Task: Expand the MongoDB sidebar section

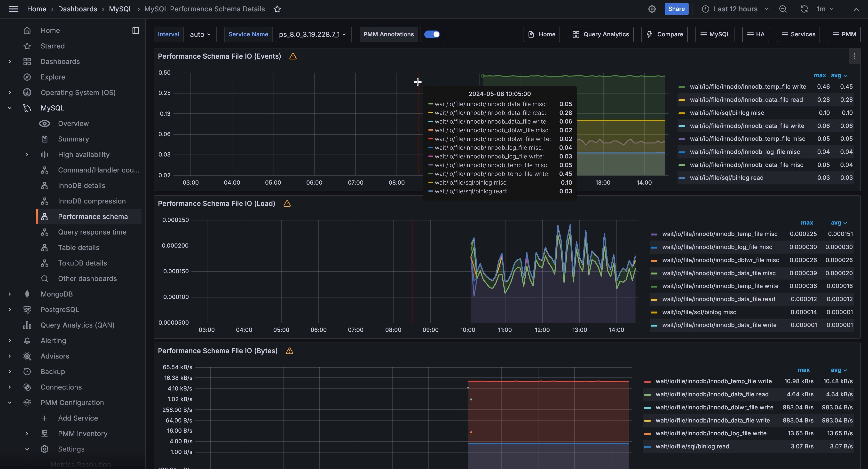Action: coord(9,294)
